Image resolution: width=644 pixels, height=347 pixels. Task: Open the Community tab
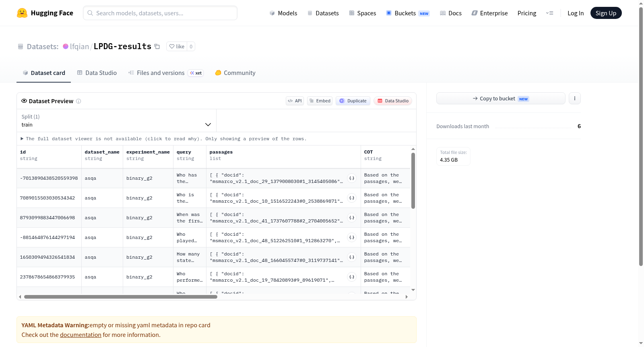click(x=235, y=73)
